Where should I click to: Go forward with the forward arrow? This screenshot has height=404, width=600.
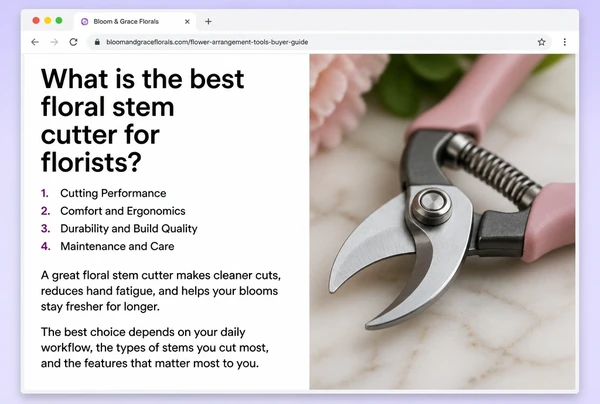54,42
